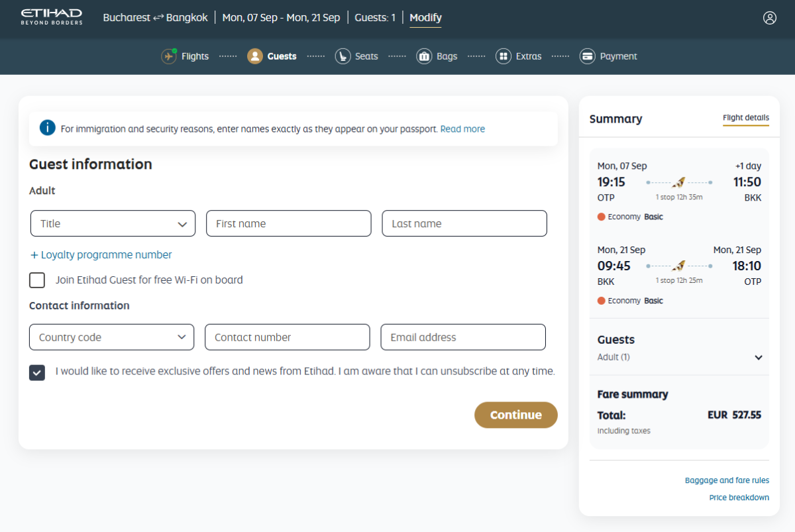Click the Extras step grid icon
Viewport: 795px width, 532px height.
coord(503,56)
